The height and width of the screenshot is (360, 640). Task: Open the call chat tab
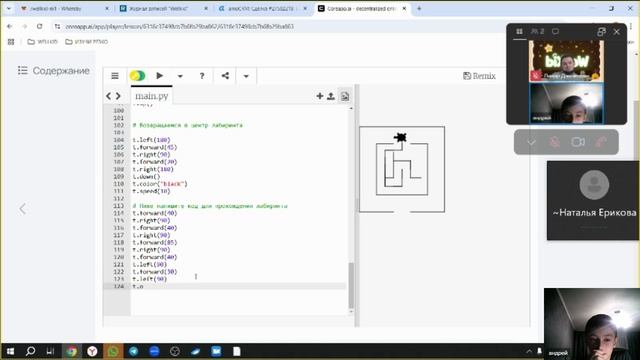click(556, 31)
